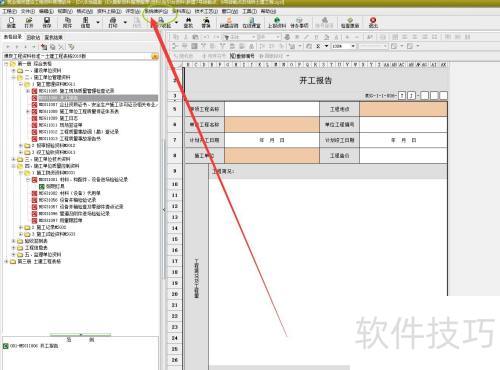Switch to the 回收站 tab
The height and width of the screenshot is (370, 500).
33,37
